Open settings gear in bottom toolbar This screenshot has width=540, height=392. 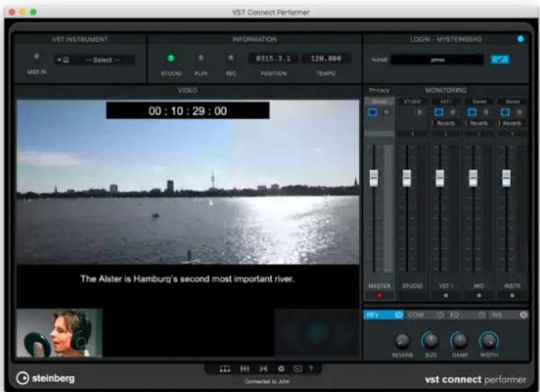[x=281, y=369]
